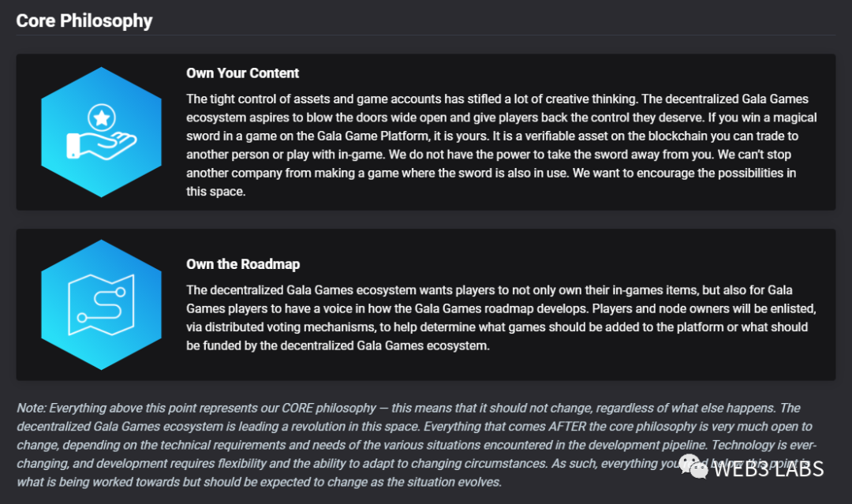Click the roadmap map hexagon icon

(101, 304)
